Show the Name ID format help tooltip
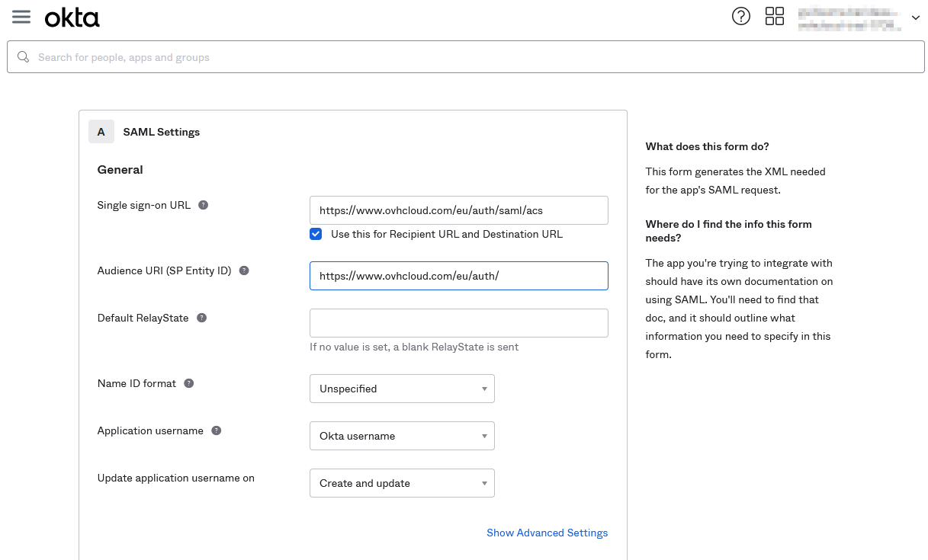 point(188,382)
